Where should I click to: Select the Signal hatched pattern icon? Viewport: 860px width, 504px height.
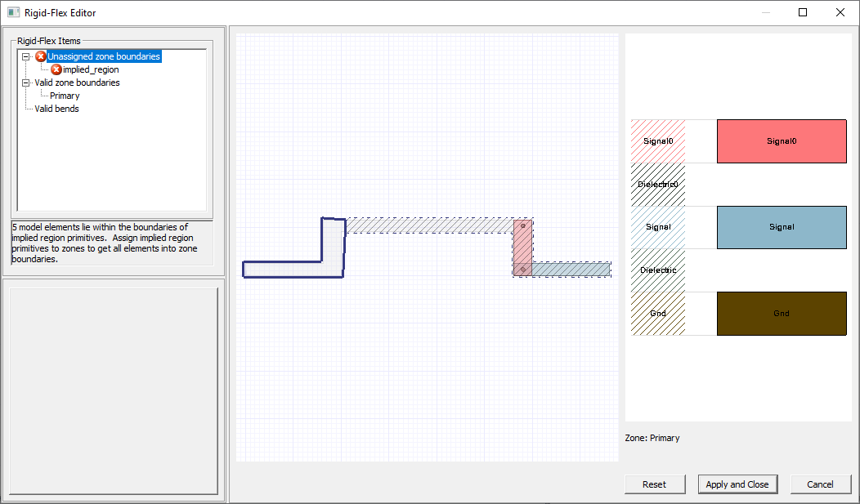(x=657, y=227)
